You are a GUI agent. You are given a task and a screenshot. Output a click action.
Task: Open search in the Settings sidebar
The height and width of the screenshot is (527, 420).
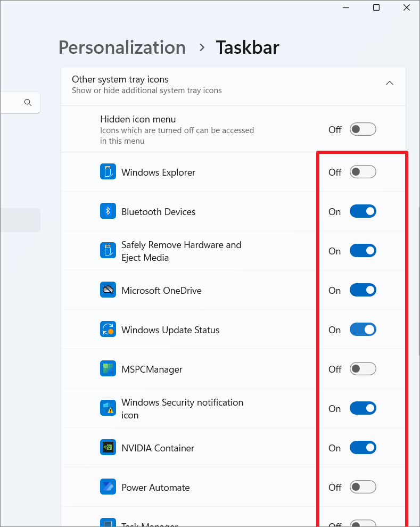(28, 102)
